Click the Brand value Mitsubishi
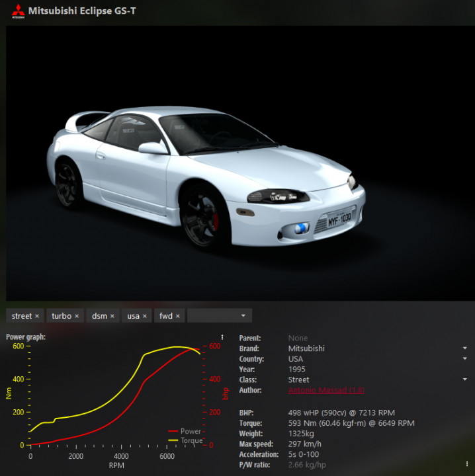475x476 pixels. click(306, 348)
